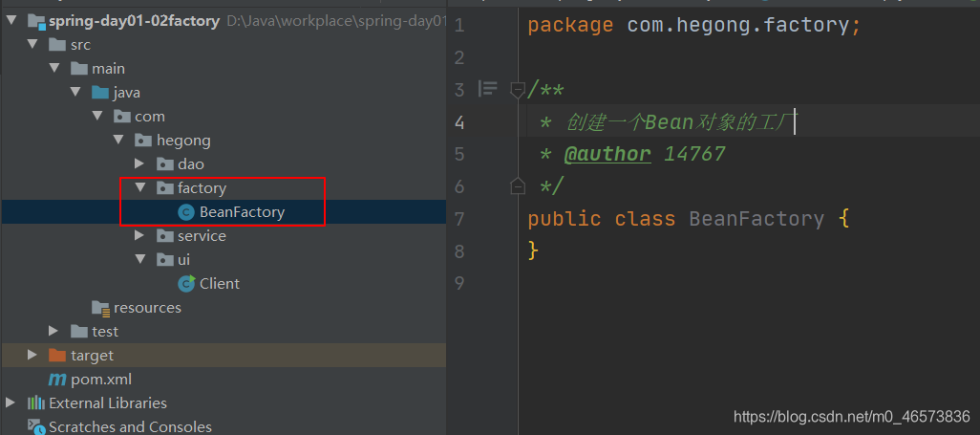This screenshot has height=435, width=980.
Task: Click the Scratches and Consoles icon
Action: point(36,427)
